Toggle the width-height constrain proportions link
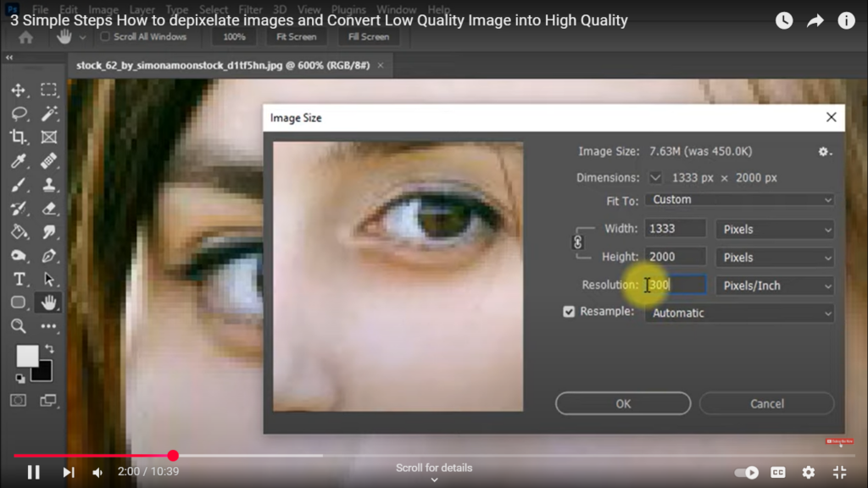The height and width of the screenshot is (488, 868). click(579, 242)
